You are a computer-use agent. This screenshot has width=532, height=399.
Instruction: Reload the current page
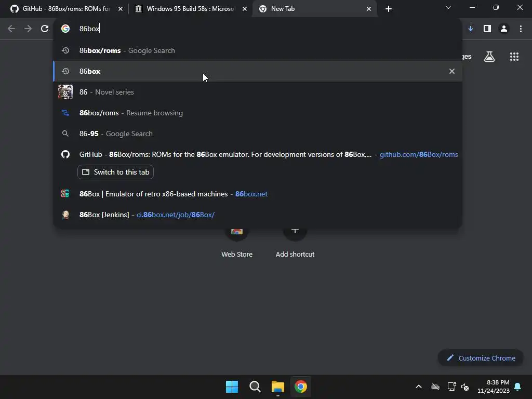click(x=45, y=29)
